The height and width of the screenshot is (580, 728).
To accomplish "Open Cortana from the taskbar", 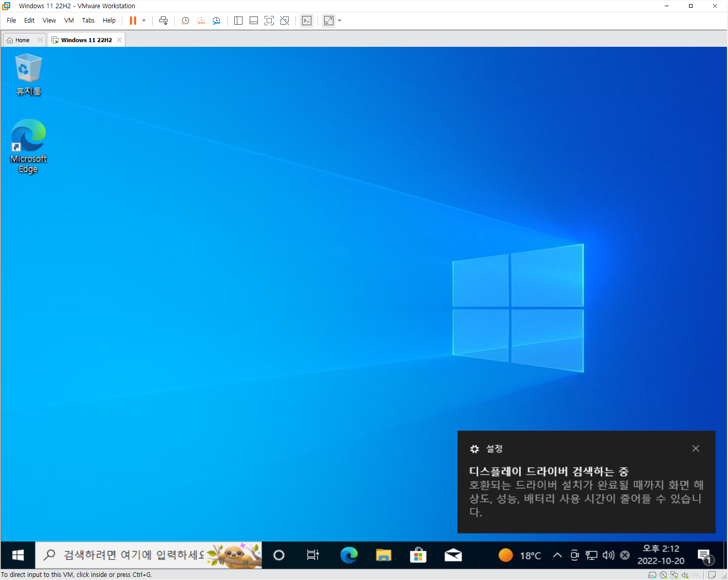I will [x=279, y=555].
